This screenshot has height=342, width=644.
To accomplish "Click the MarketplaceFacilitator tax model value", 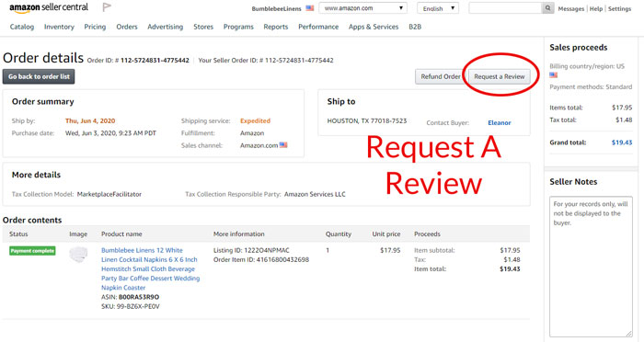I will click(109, 194).
